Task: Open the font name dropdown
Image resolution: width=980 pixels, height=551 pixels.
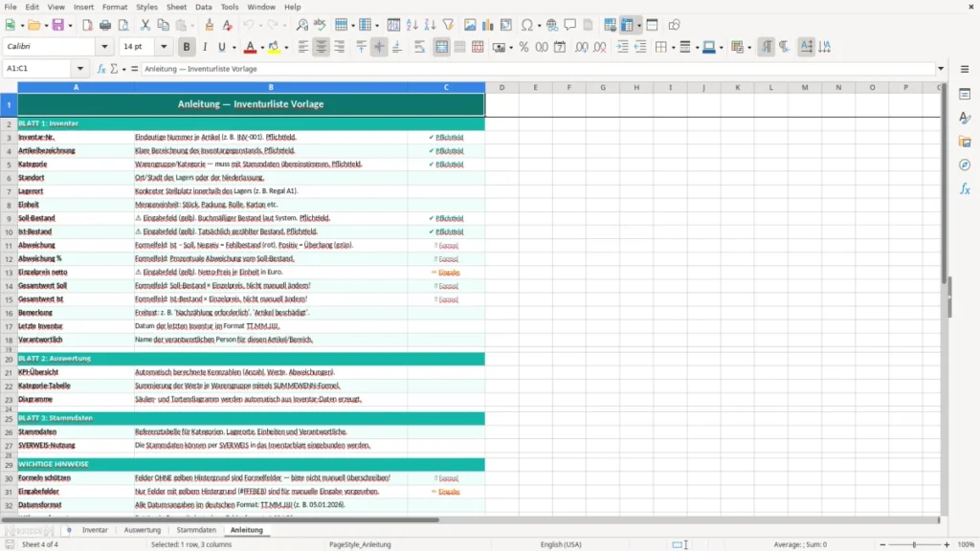Action: coord(104,46)
